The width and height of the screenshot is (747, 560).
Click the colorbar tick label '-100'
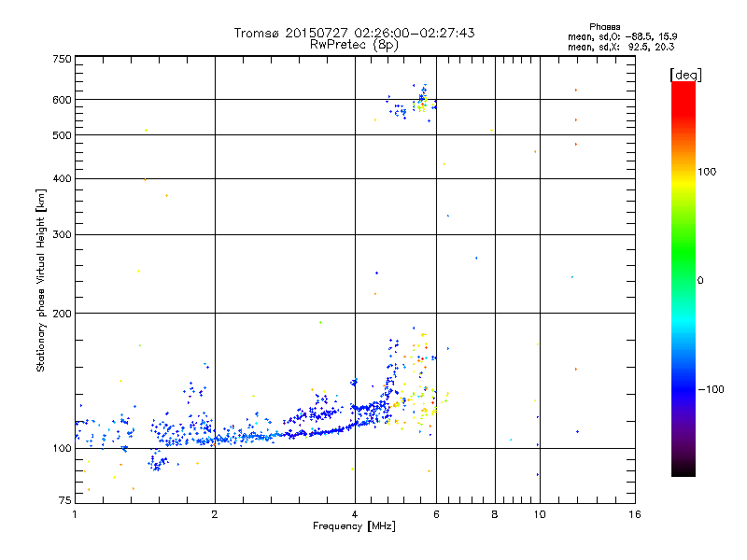coord(711,389)
